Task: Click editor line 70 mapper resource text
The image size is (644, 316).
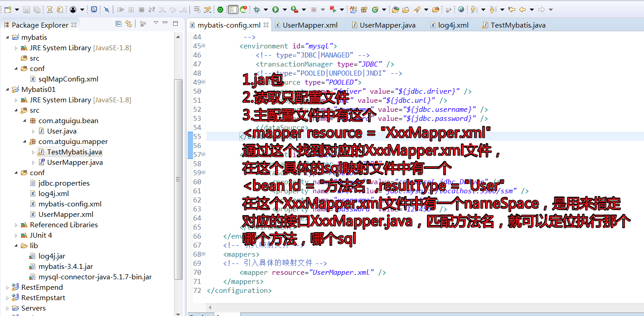Action: (312, 273)
